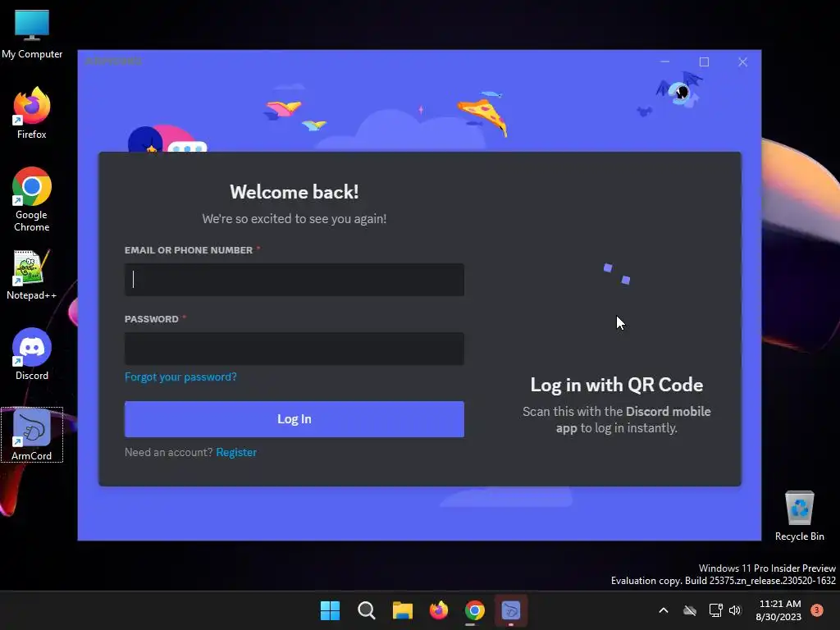The height and width of the screenshot is (630, 840).
Task: Show hidden system tray icons
Action: tap(663, 610)
